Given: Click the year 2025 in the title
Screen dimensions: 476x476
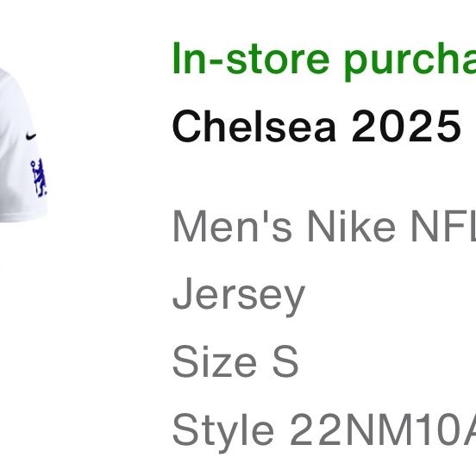Looking at the screenshot, I should click(406, 126).
